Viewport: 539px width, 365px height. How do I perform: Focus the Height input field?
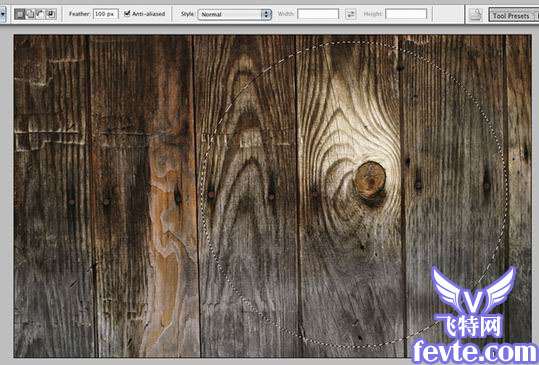pyautogui.click(x=406, y=14)
